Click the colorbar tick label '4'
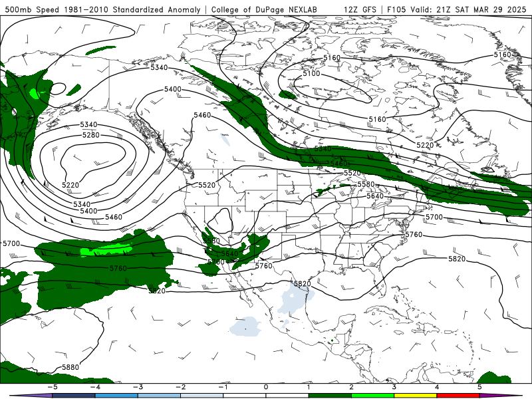The width and height of the screenshot is (532, 399). (437, 387)
